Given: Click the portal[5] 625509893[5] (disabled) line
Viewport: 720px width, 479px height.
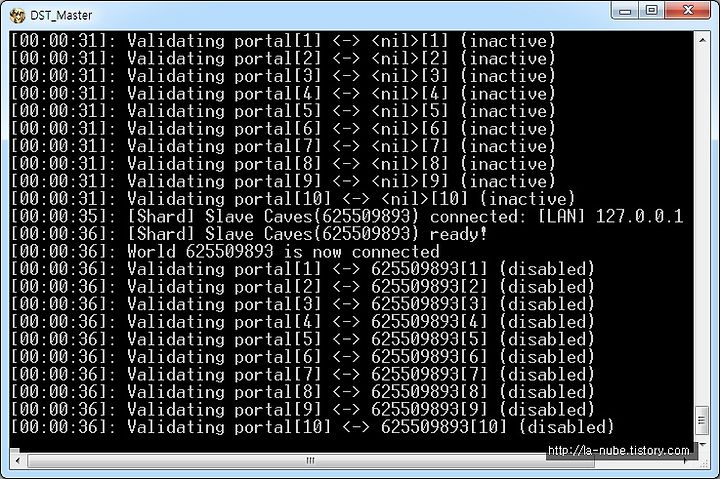Looking at the screenshot, I should coord(302,339).
